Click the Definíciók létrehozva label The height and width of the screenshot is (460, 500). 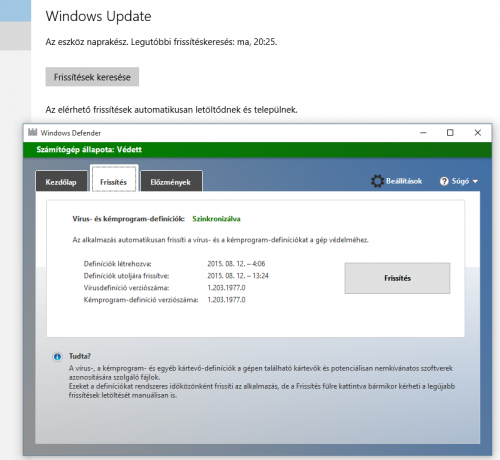pyautogui.click(x=117, y=264)
